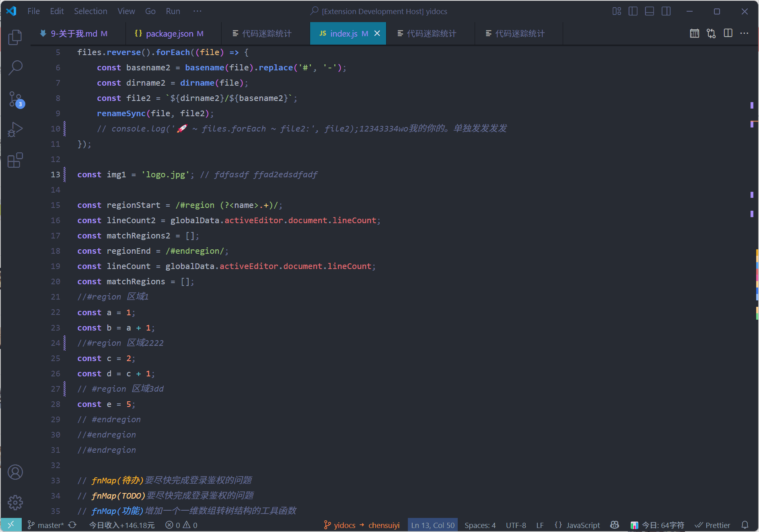Click the '// #region 区域3dd' comment
Viewport: 759px width, 532px height.
coord(121,389)
